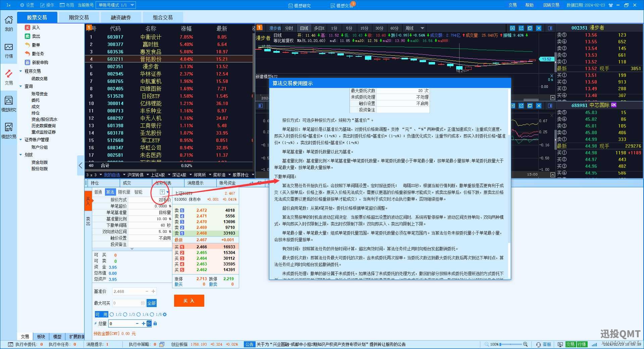Viewport: 644px width, 349px height.
Task: Open the 模型研究 sidebar icon
Action: 9,103
